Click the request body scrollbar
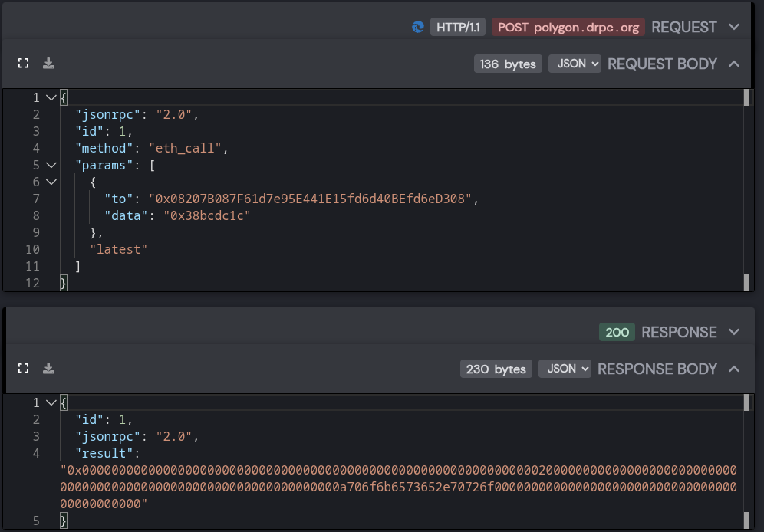 (x=746, y=190)
